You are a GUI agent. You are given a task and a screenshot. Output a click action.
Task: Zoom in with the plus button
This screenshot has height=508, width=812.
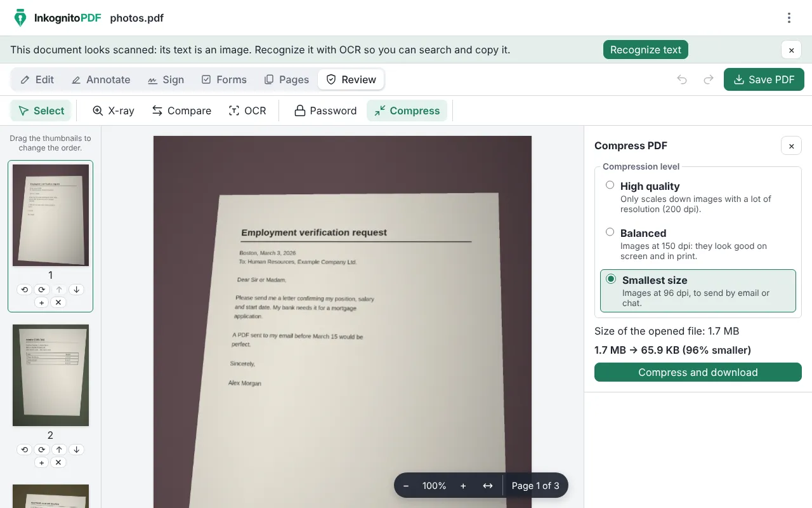(463, 486)
